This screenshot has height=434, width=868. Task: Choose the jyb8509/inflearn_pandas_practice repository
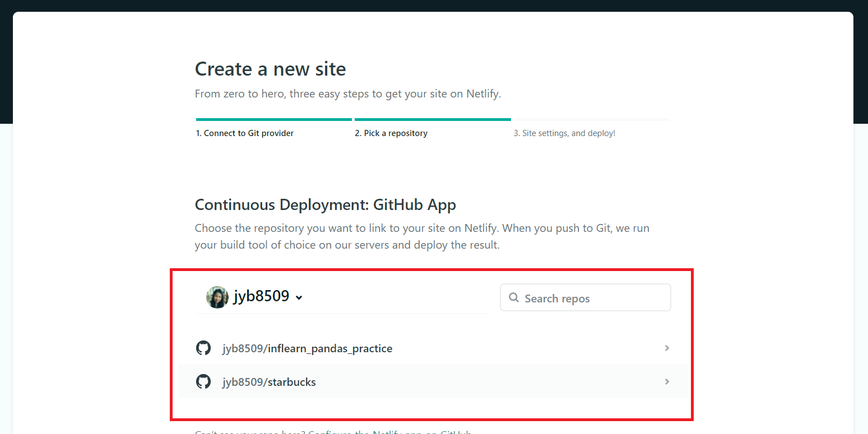(433, 348)
